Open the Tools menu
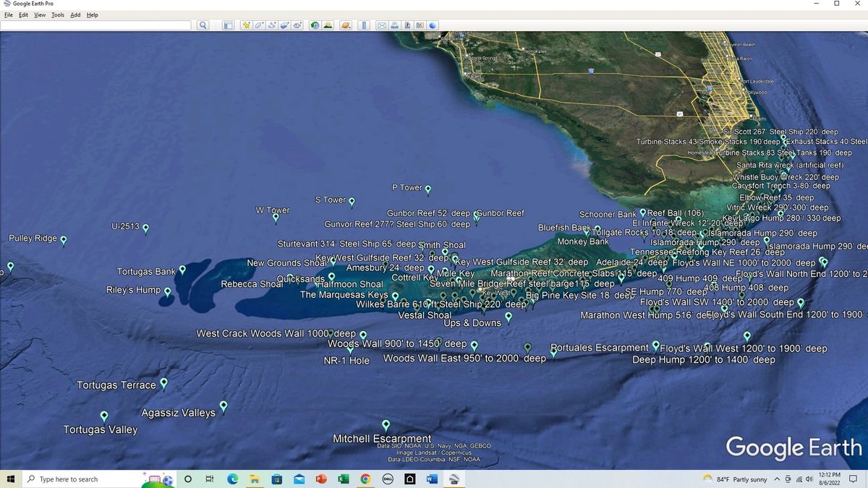This screenshot has height=488, width=868. pyautogui.click(x=57, y=14)
